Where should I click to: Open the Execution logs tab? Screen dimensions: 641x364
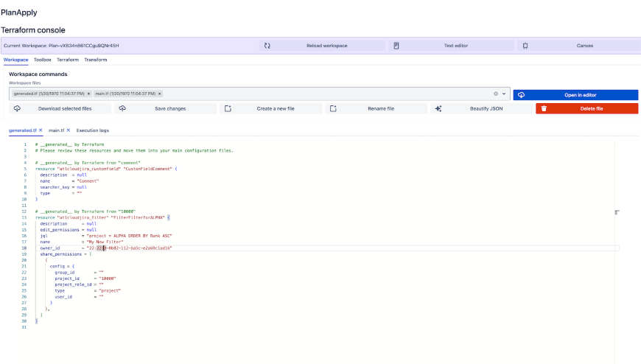point(93,130)
